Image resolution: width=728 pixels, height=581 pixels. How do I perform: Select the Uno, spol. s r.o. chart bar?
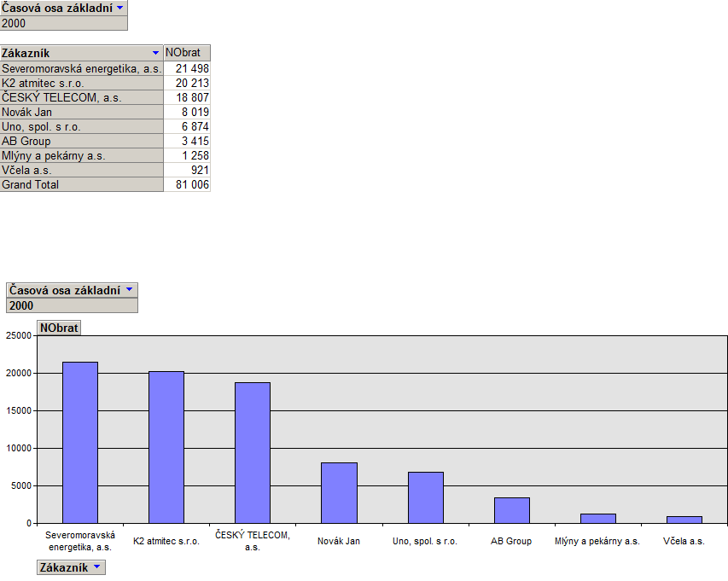pyautogui.click(x=426, y=497)
